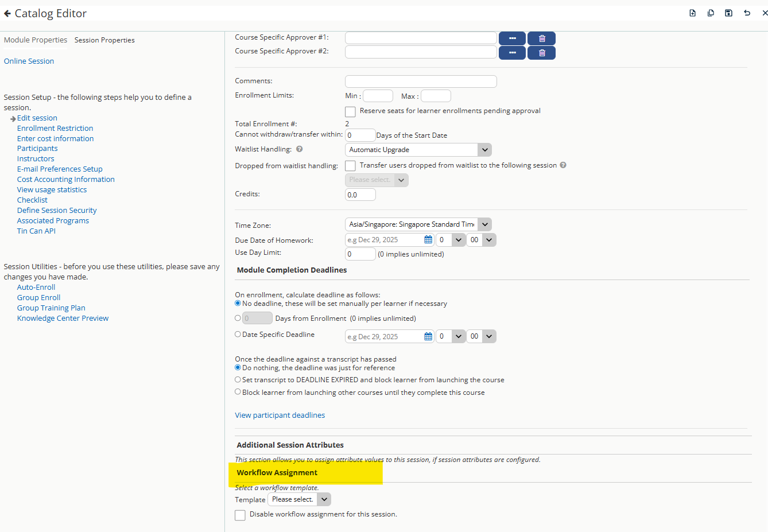Click the Cannot withdraw/transfer within days field
The width and height of the screenshot is (768, 532).
(360, 135)
